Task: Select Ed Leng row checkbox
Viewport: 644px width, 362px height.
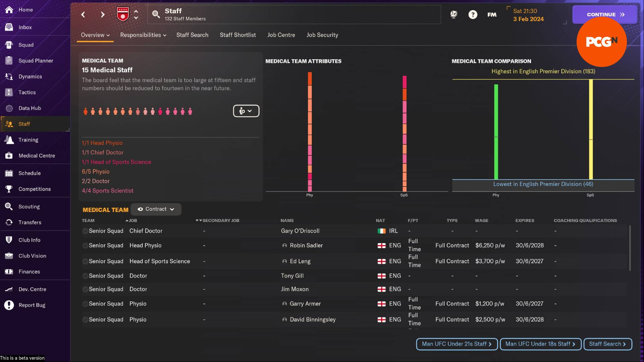Action: point(85,261)
